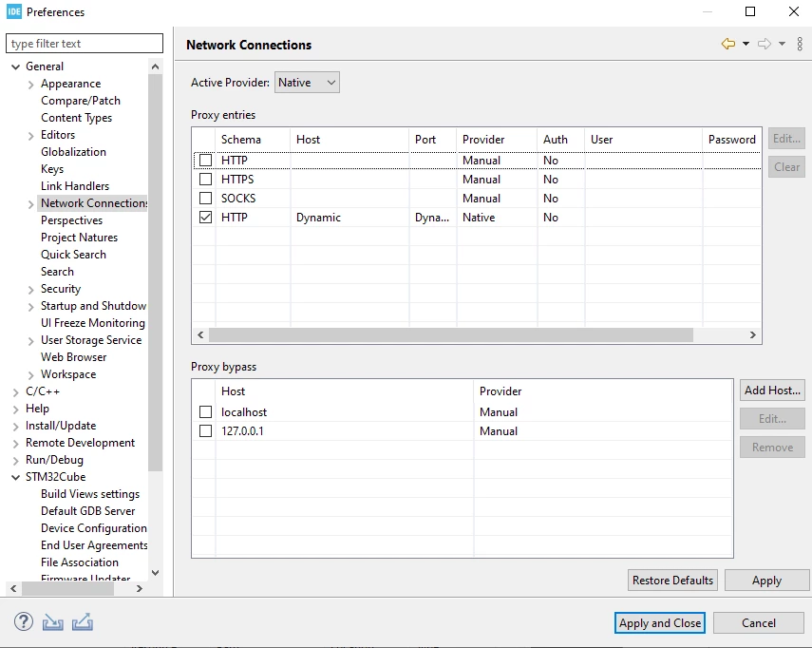Expand the Startup and Shutdown node
Screen dimensions: 812x648
pos(31,307)
